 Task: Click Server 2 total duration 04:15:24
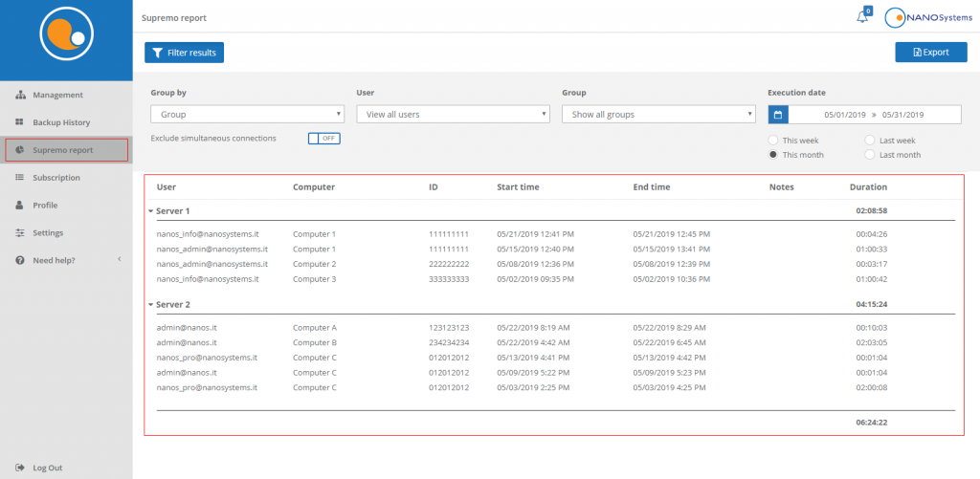coord(872,305)
